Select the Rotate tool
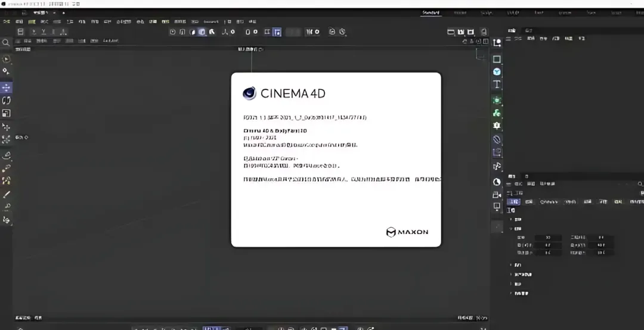This screenshot has width=644, height=330. click(6, 100)
